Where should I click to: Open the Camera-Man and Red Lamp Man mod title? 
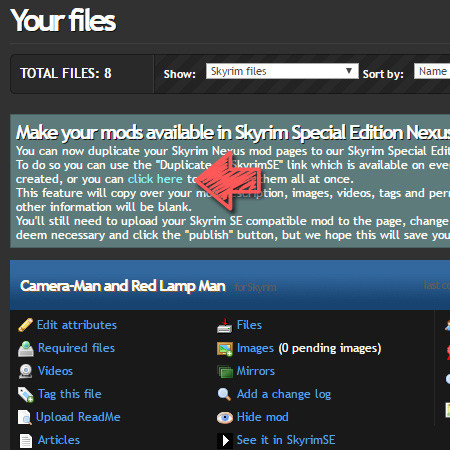coord(123,286)
